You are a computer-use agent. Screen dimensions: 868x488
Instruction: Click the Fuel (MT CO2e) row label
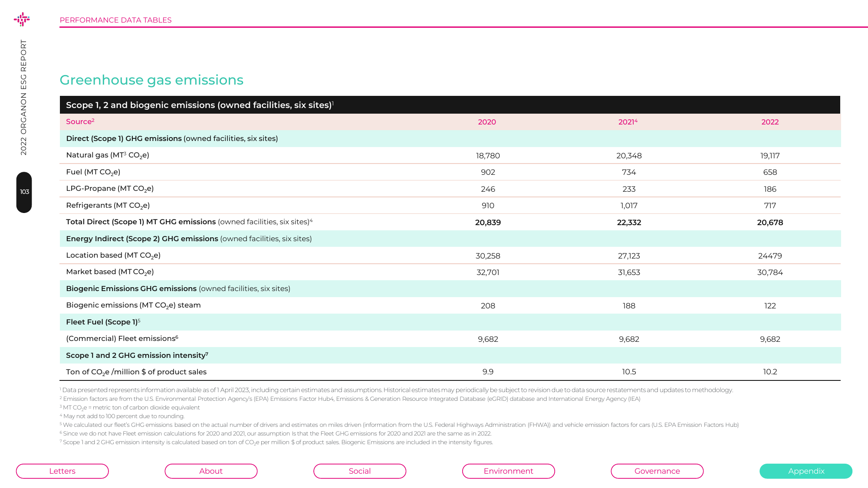point(93,172)
